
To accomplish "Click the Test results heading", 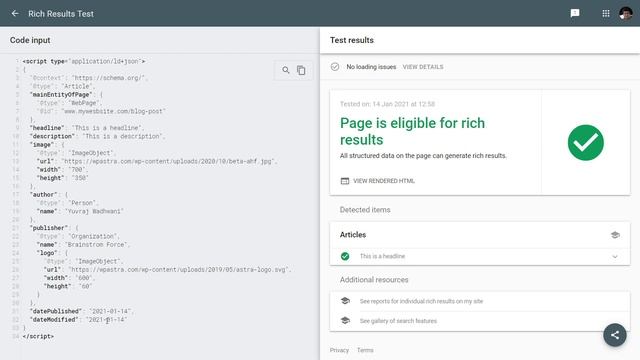I will 351,40.
